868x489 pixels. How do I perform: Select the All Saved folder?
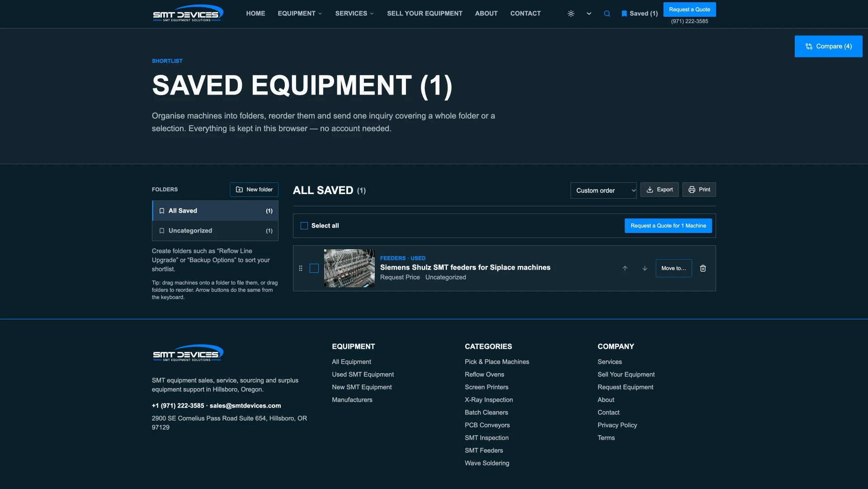click(x=215, y=211)
